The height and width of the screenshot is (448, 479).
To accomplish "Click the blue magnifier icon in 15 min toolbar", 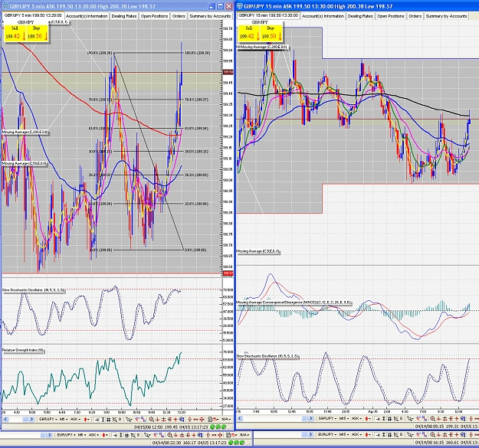I will (463, 418).
